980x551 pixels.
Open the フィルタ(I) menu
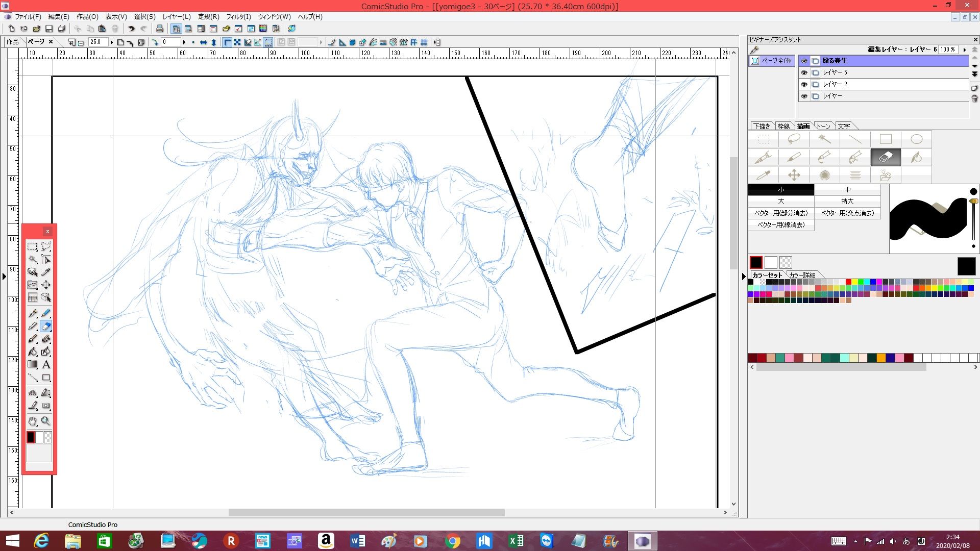(238, 17)
